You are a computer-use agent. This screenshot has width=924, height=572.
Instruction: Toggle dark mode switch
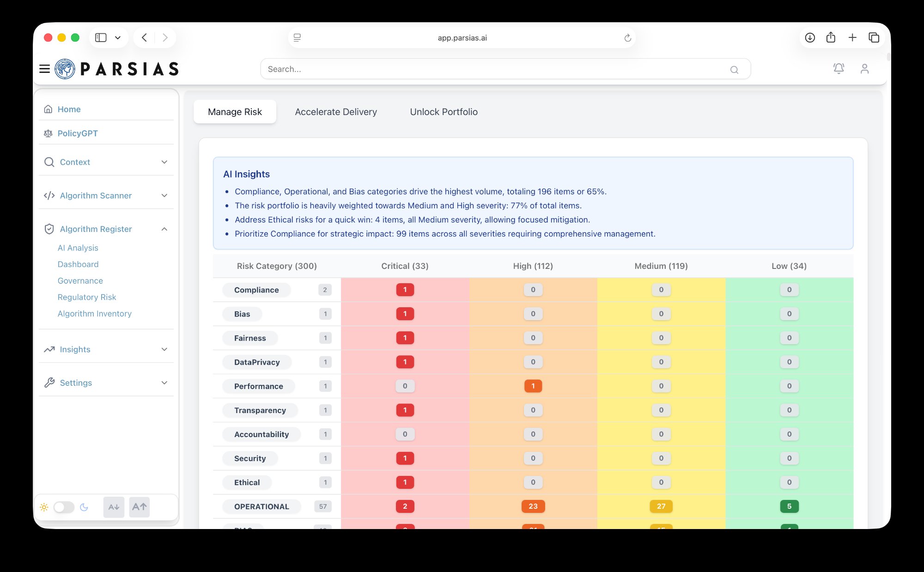click(x=64, y=507)
